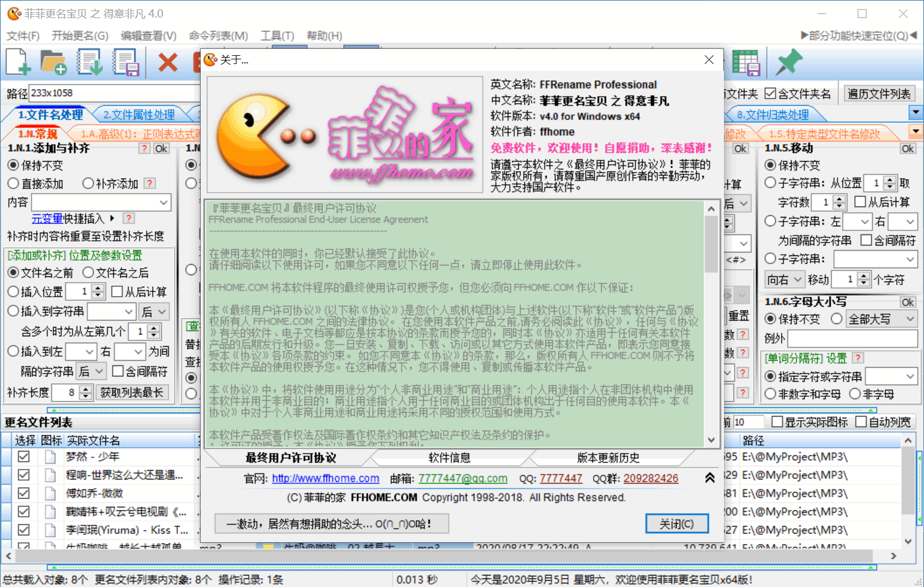Open the 内容 combo box dropdown

pos(164,202)
